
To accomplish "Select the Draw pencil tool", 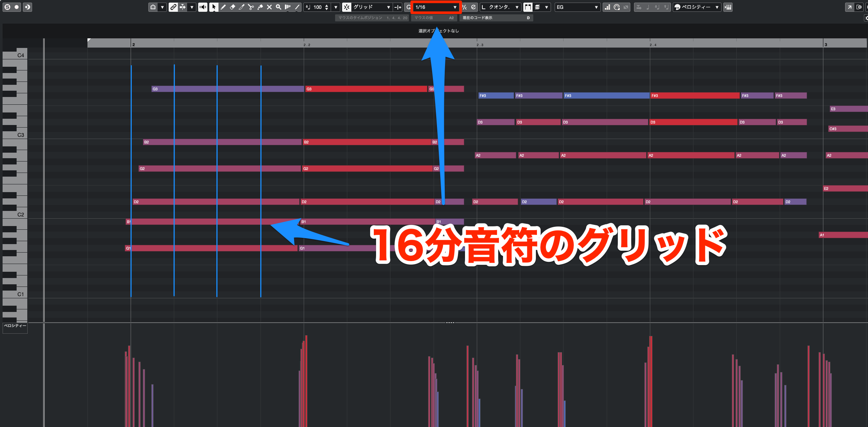I will click(x=223, y=7).
